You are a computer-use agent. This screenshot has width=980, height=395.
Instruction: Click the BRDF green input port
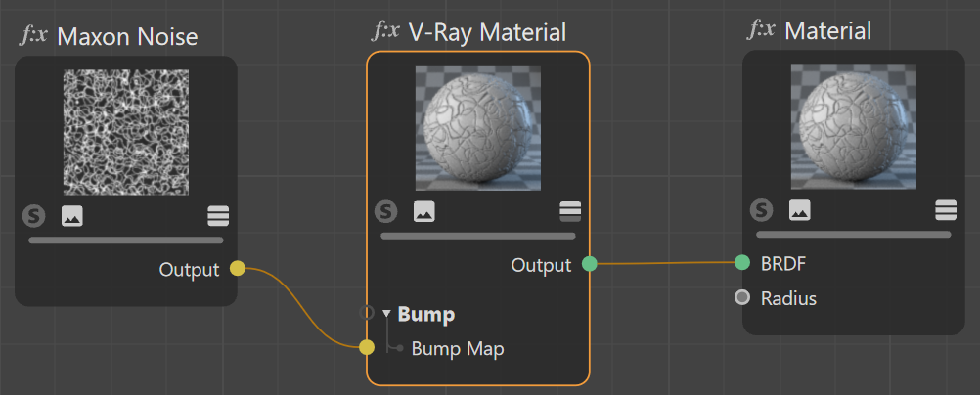tap(742, 262)
